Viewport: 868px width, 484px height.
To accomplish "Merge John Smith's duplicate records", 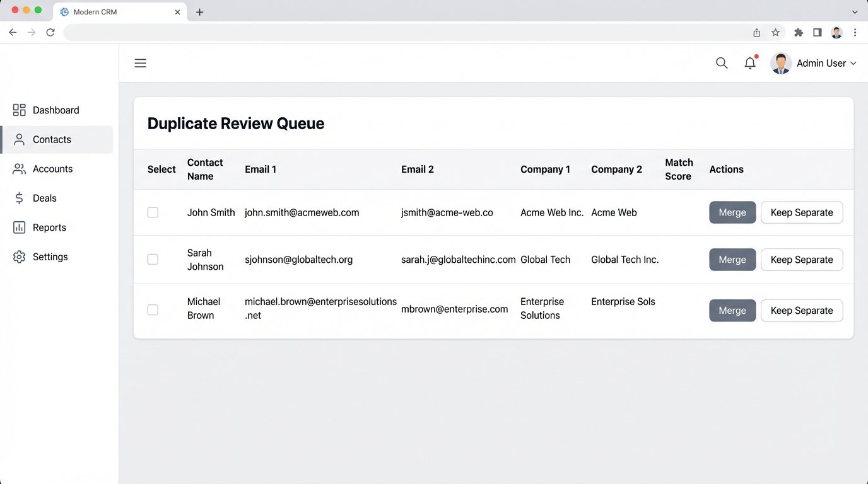I will coord(732,212).
